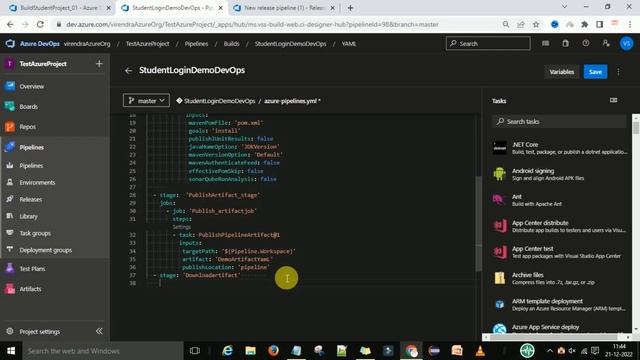Click the YAML breadcrumb
The image size is (640, 360).
click(x=349, y=44)
